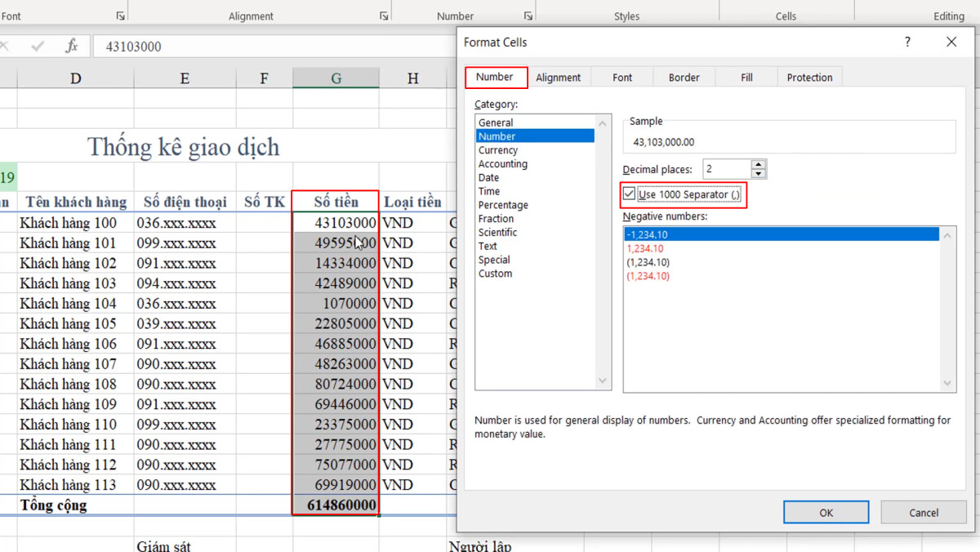Click cell with amount 80724000
This screenshot has width=980, height=552.
(336, 384)
